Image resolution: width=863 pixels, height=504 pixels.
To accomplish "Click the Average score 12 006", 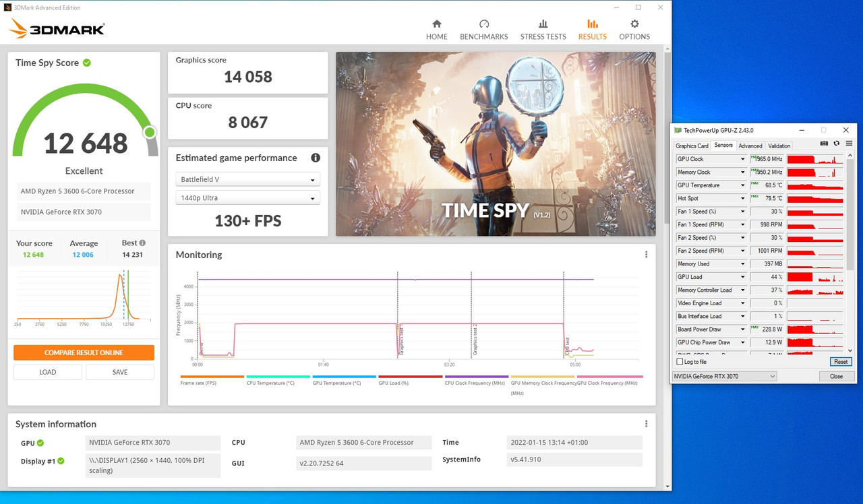I will (84, 255).
